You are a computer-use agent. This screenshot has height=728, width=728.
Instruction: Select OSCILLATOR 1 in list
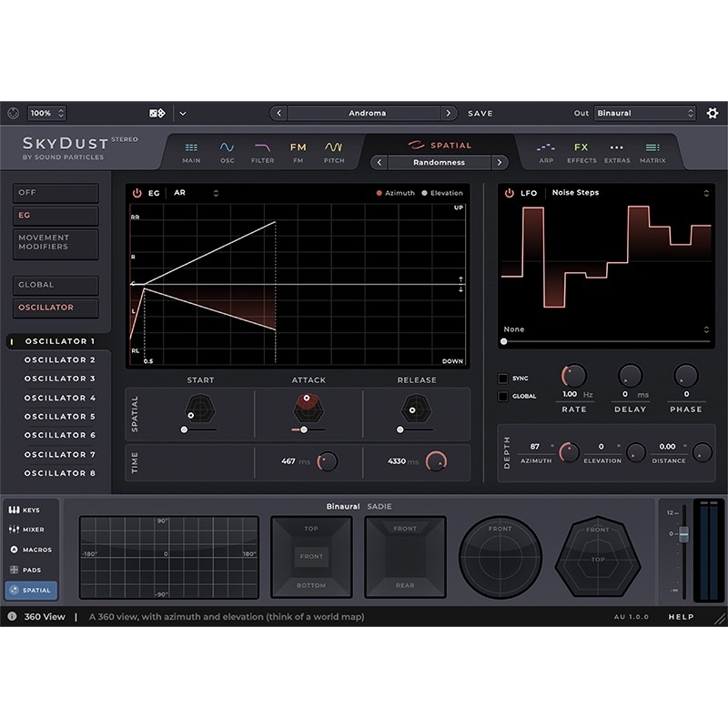[x=59, y=341]
